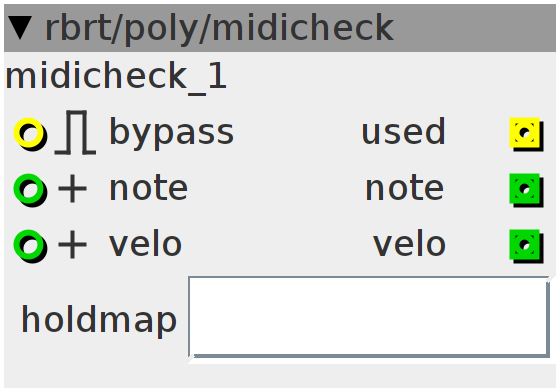Click inside the white holdmap display box
This screenshot has height=392, width=560.
click(369, 317)
